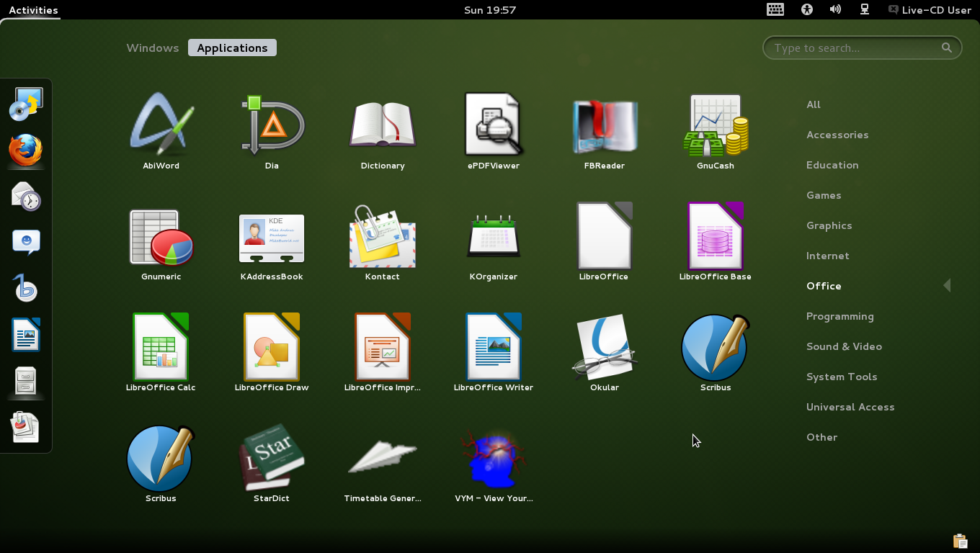This screenshot has width=980, height=553.
Task: Show Programming applications
Action: [x=840, y=316]
